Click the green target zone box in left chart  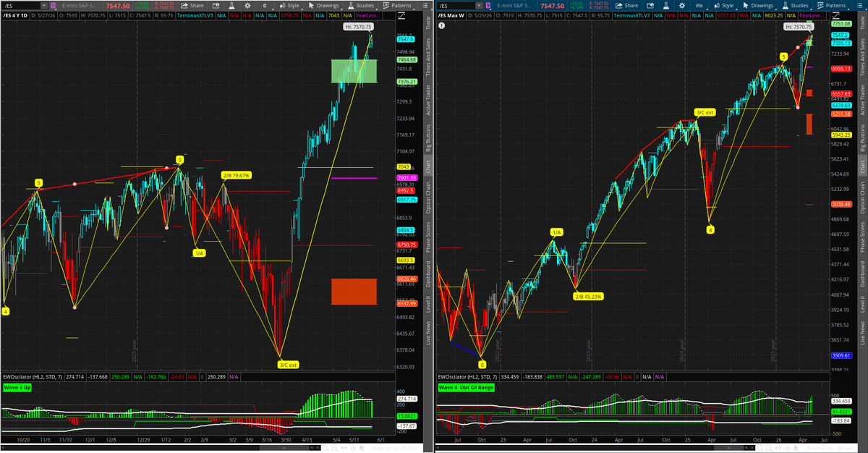(x=354, y=71)
